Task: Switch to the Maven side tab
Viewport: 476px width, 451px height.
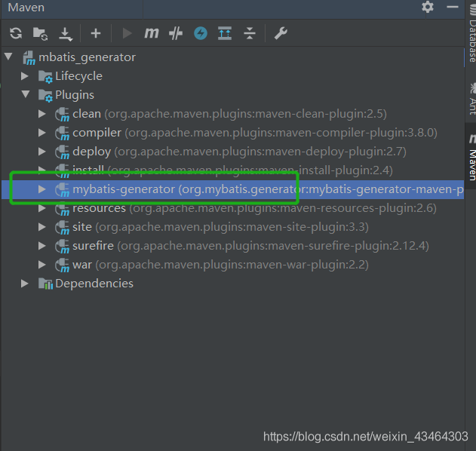Action: [471, 157]
